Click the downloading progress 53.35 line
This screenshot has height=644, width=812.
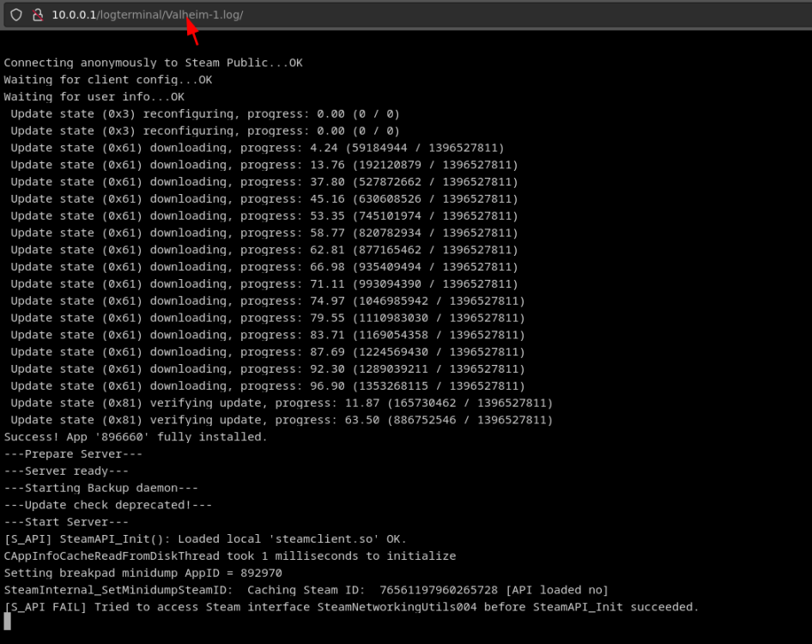coord(264,216)
